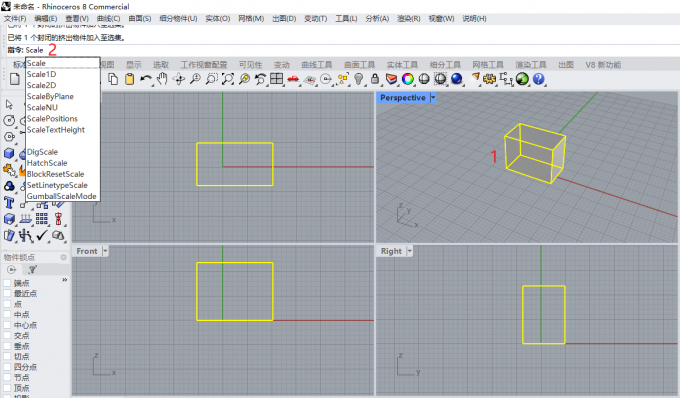Click the array grid tool in sidebar
Viewport: 680px width, 398px height.
click(42, 219)
